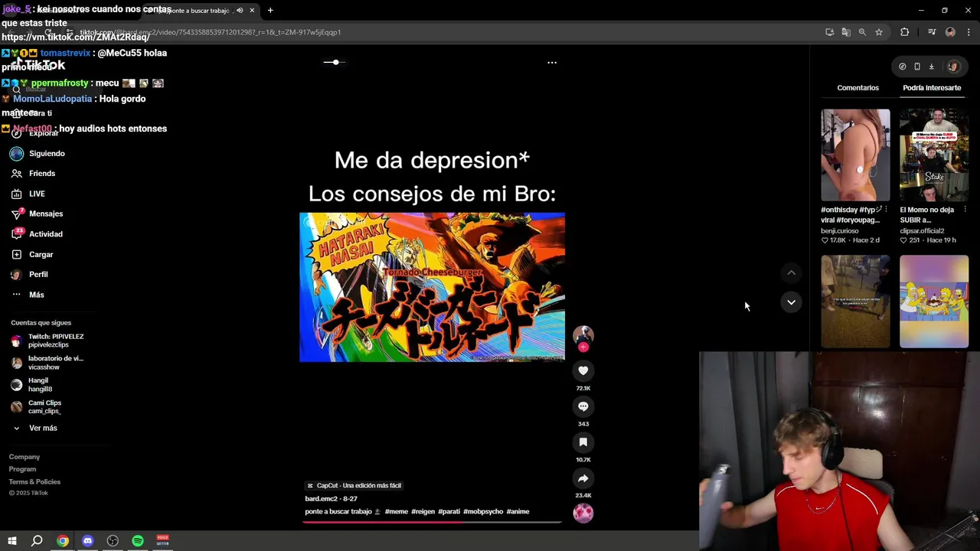Screen dimensions: 980x551
Task: Open the get-app phone icon
Action: tap(916, 67)
